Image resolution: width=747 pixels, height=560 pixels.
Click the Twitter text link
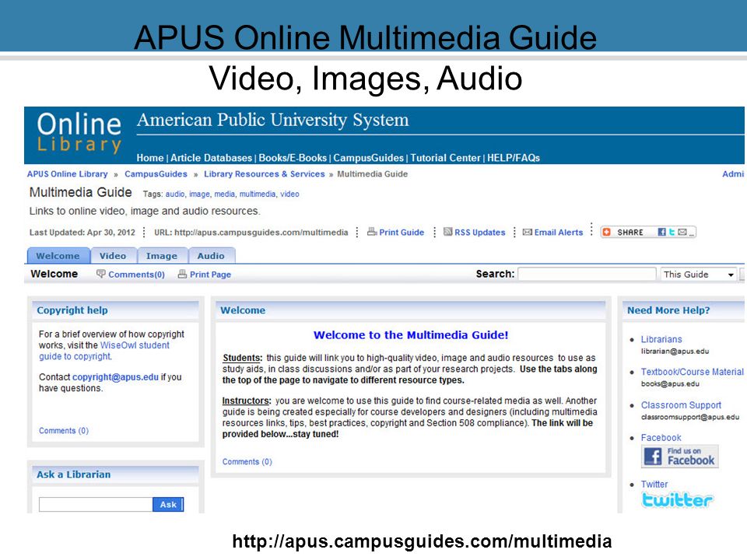click(x=654, y=484)
